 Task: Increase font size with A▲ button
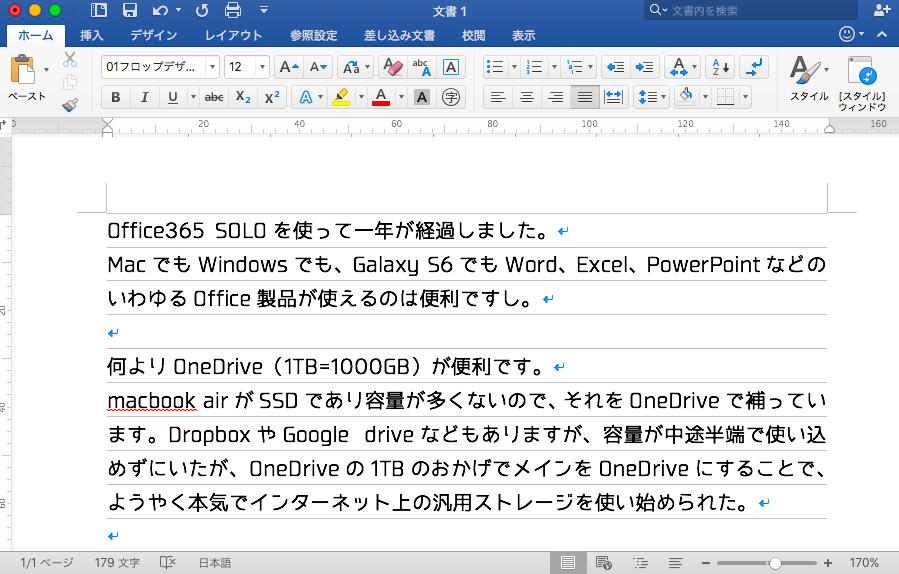pos(288,67)
